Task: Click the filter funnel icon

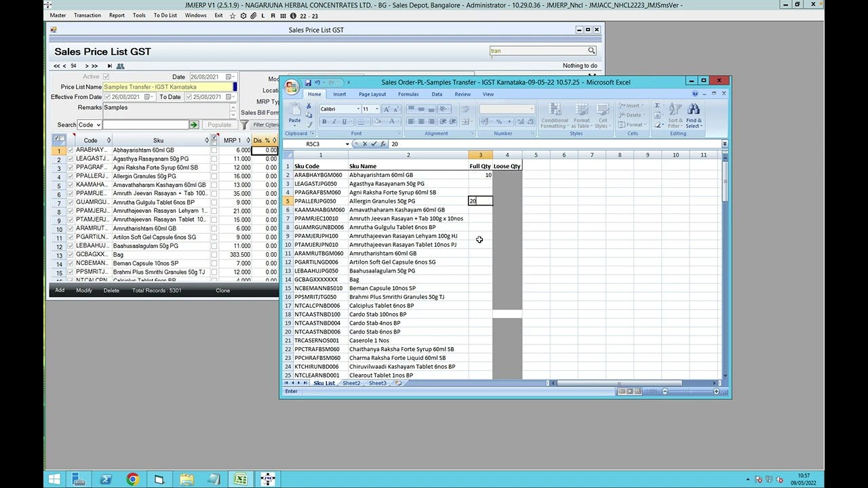Action: point(244,125)
